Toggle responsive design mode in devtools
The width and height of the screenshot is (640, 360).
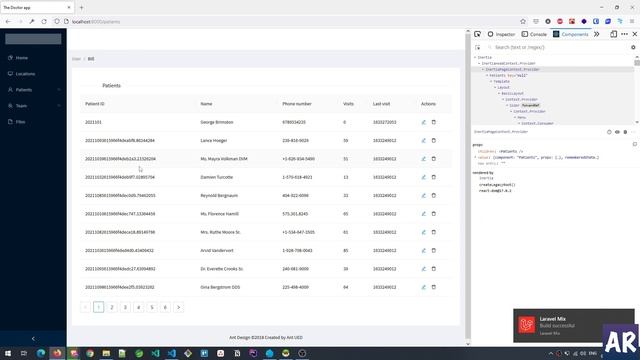tap(613, 34)
